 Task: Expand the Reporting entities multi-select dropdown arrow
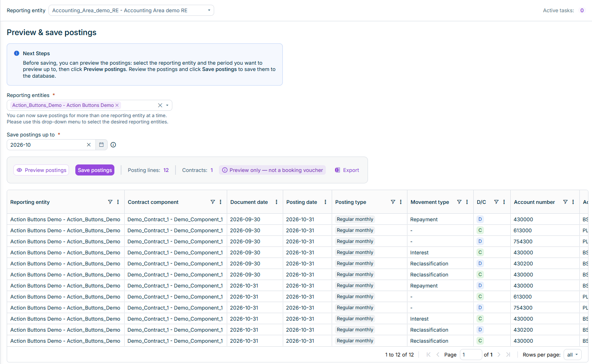pos(167,105)
